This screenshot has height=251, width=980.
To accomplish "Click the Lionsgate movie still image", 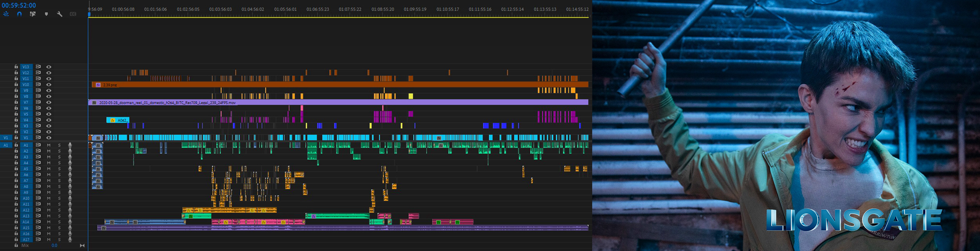I will pos(786,125).
